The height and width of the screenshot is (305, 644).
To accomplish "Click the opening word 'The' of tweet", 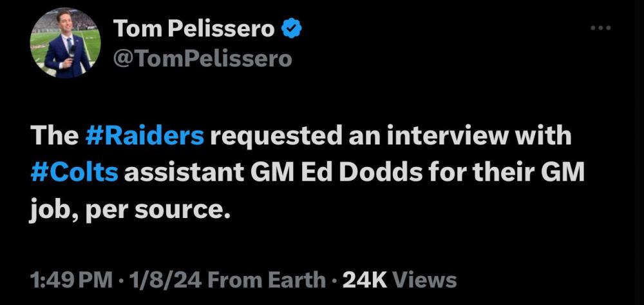I will point(54,136).
